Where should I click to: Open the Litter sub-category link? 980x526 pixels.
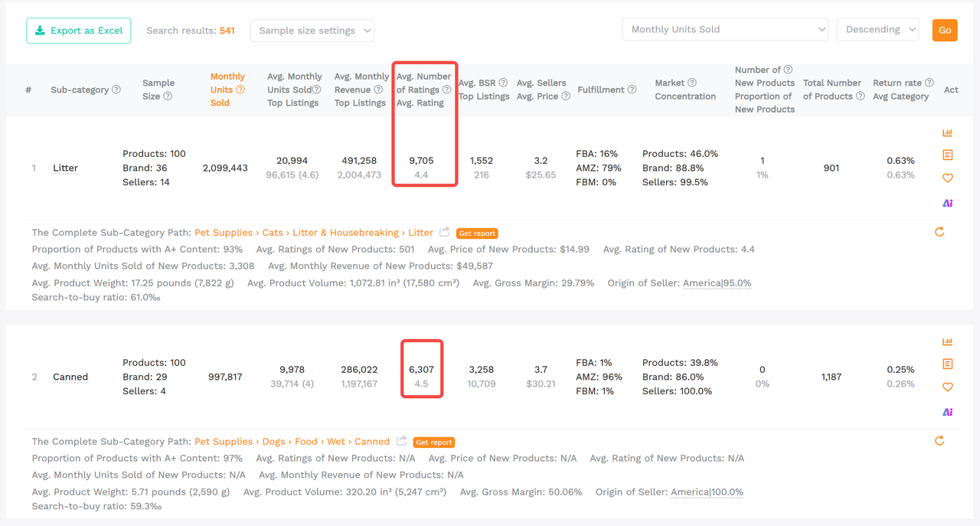64,168
